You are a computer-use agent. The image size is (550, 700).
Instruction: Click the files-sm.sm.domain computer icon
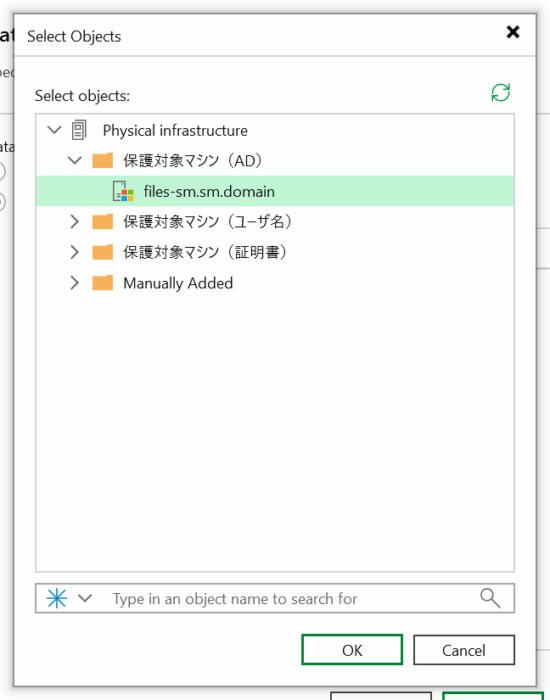[123, 192]
